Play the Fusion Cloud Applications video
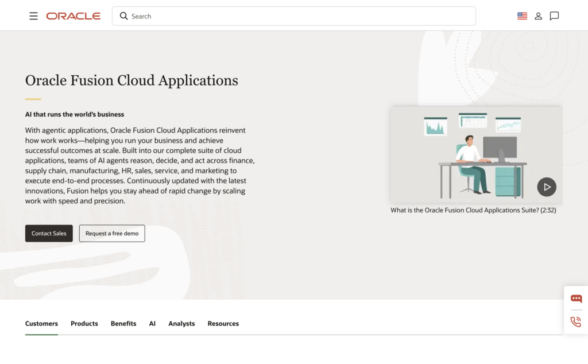The image size is (588, 364). tap(547, 187)
